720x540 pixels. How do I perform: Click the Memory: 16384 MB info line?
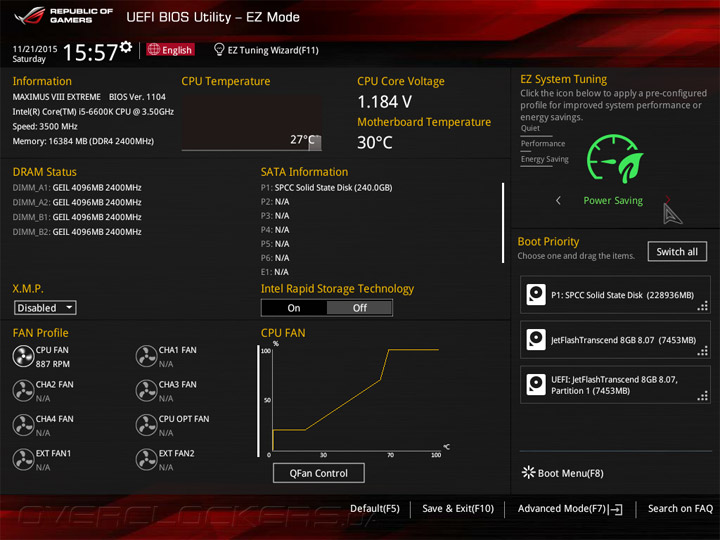(83, 141)
